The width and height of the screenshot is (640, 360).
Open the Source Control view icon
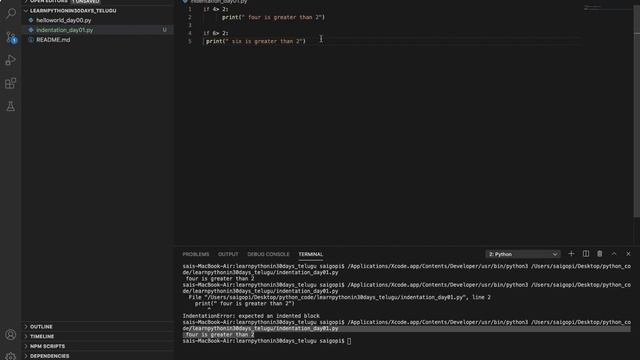pos(11,37)
